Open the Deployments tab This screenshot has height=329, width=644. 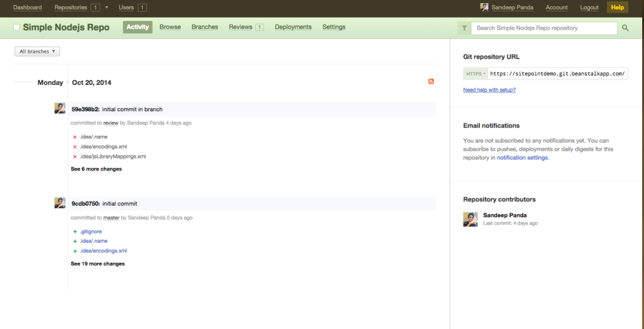[293, 27]
